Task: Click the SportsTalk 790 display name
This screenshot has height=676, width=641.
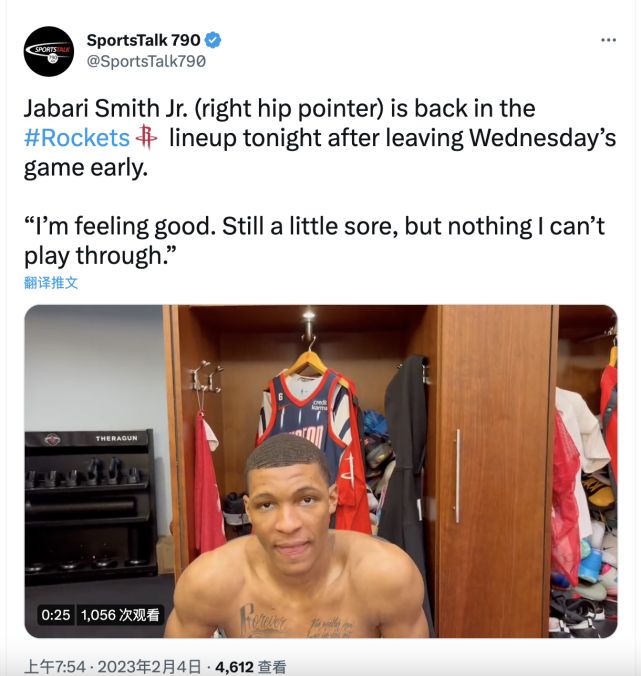Action: click(x=144, y=40)
